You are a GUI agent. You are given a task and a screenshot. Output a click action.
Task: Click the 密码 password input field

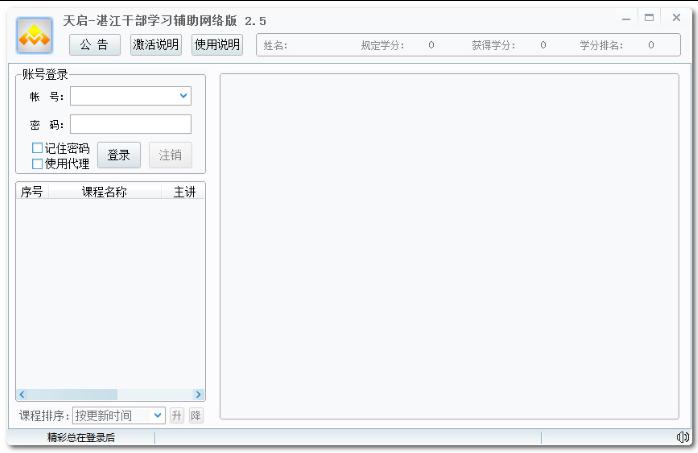[x=130, y=124]
